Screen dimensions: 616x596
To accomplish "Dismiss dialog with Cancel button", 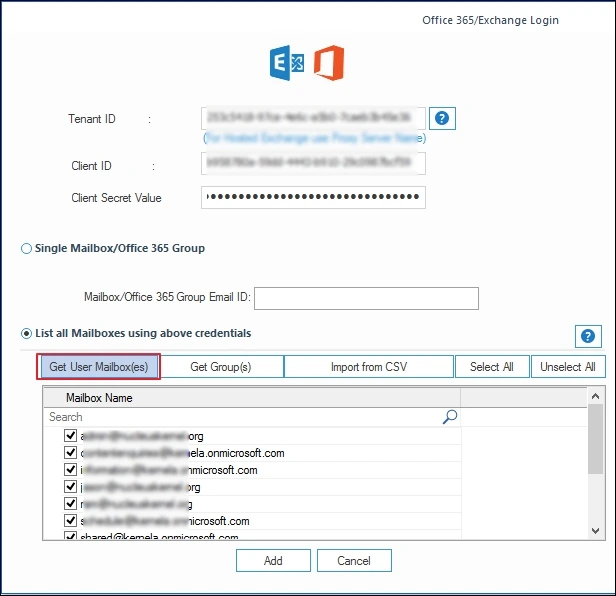I will coord(354,560).
